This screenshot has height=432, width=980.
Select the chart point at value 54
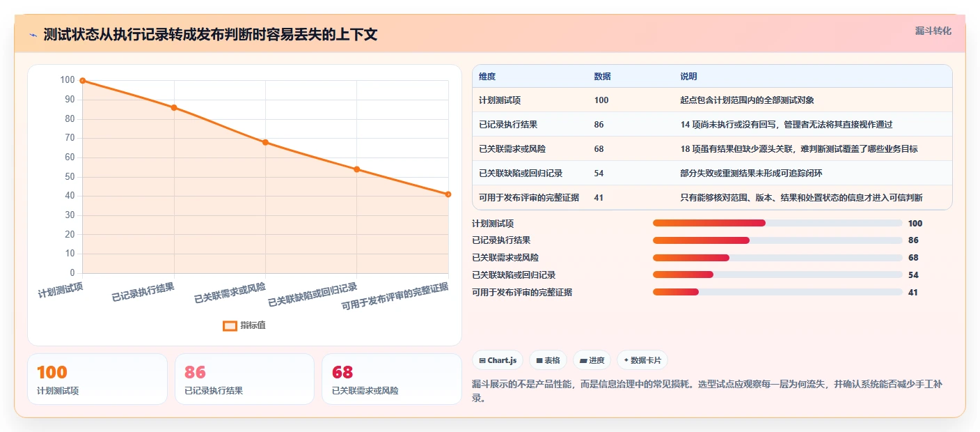tap(356, 169)
